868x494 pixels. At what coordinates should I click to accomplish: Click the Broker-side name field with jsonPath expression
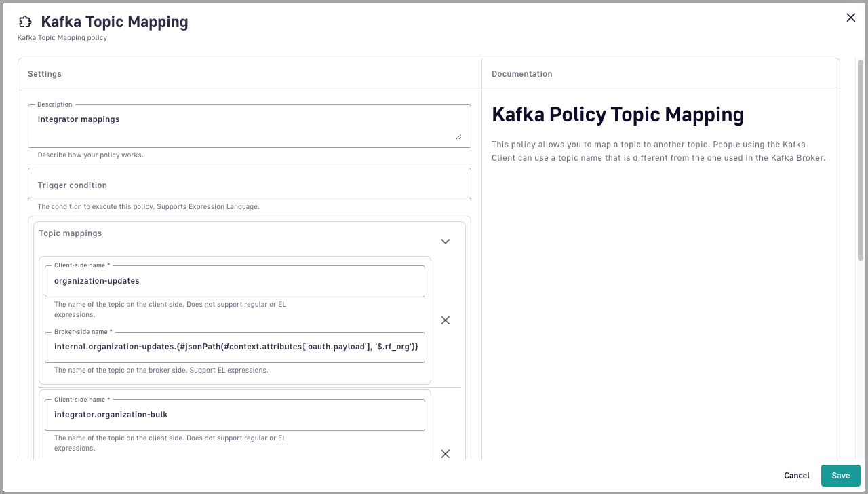[234, 347]
